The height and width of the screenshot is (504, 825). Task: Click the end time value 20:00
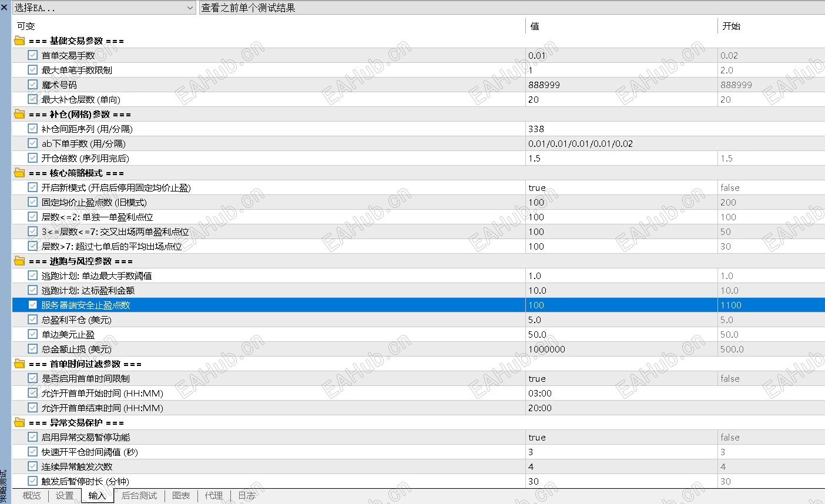tap(540, 408)
